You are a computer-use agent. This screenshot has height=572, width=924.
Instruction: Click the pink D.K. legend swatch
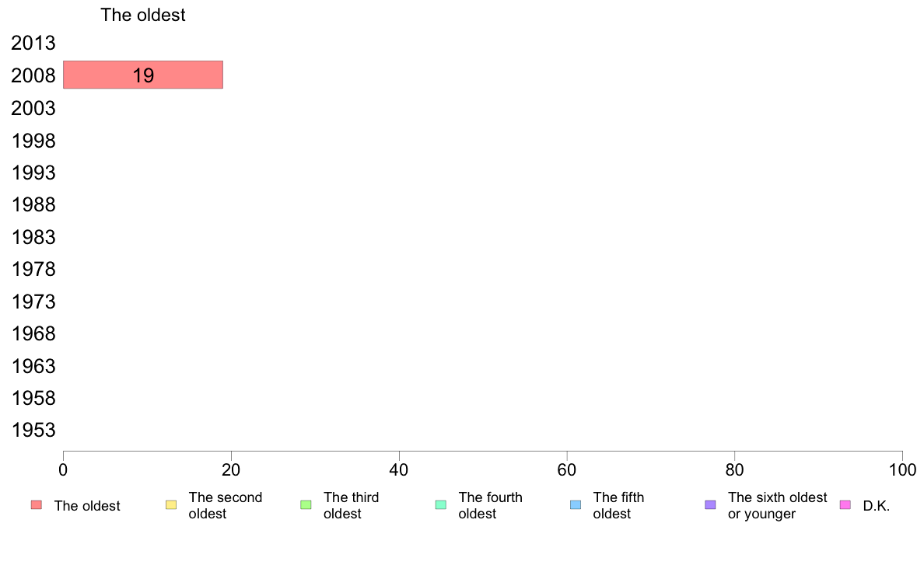845,505
